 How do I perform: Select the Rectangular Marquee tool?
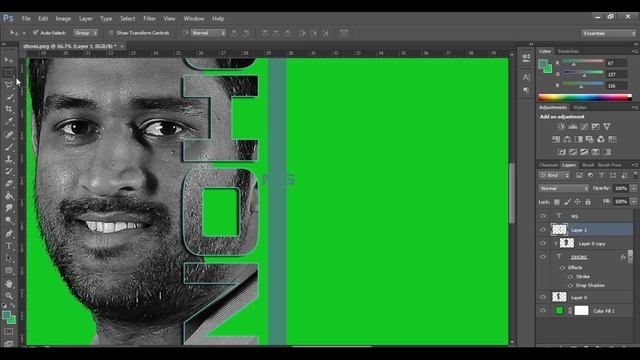9,73
